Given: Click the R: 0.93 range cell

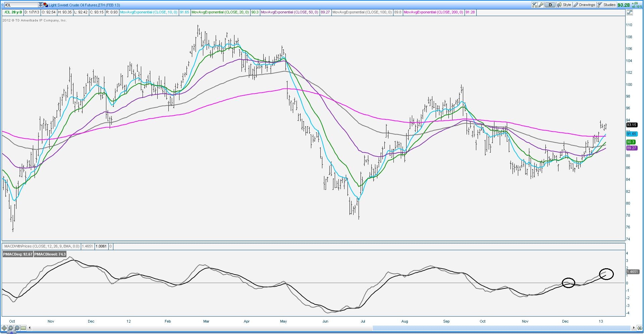Looking at the screenshot, I should (112, 12).
